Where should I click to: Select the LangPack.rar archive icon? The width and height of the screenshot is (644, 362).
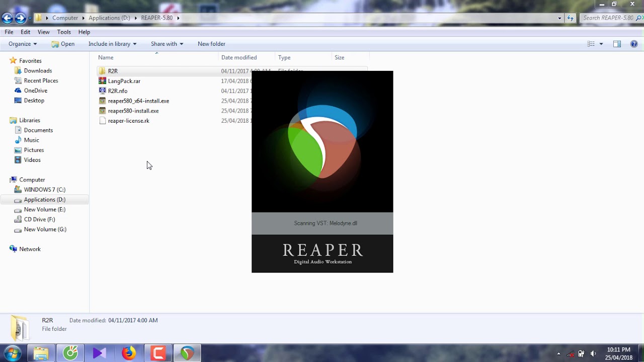point(102,81)
